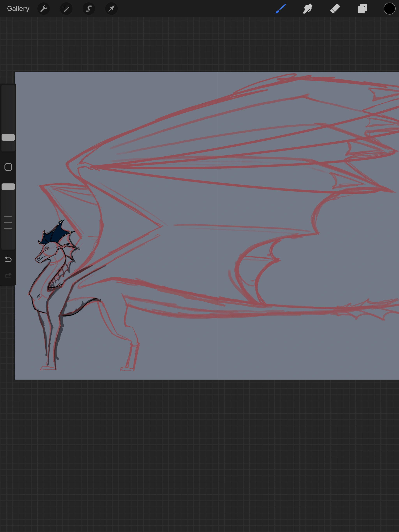Tap the Redo arrow

point(8,276)
